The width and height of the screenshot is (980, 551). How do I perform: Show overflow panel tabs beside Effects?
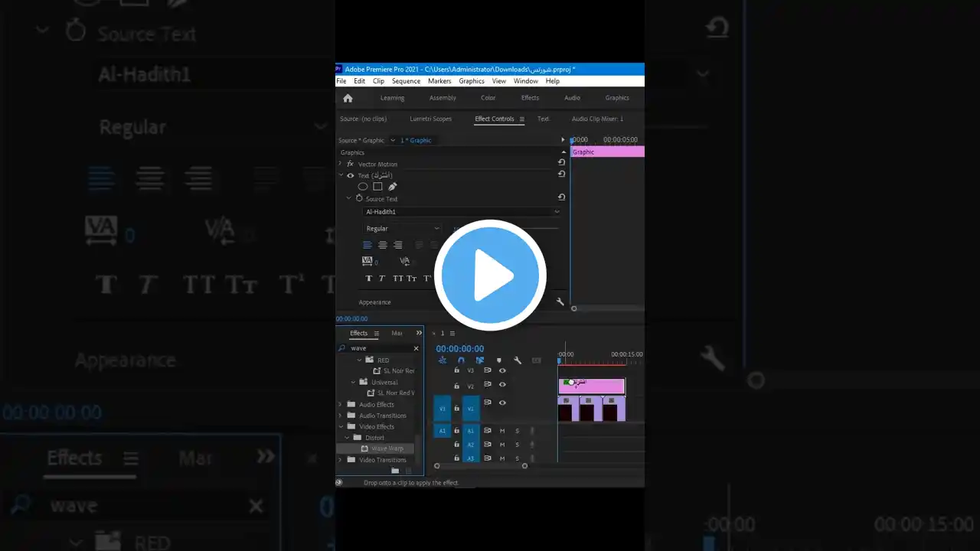(x=419, y=333)
